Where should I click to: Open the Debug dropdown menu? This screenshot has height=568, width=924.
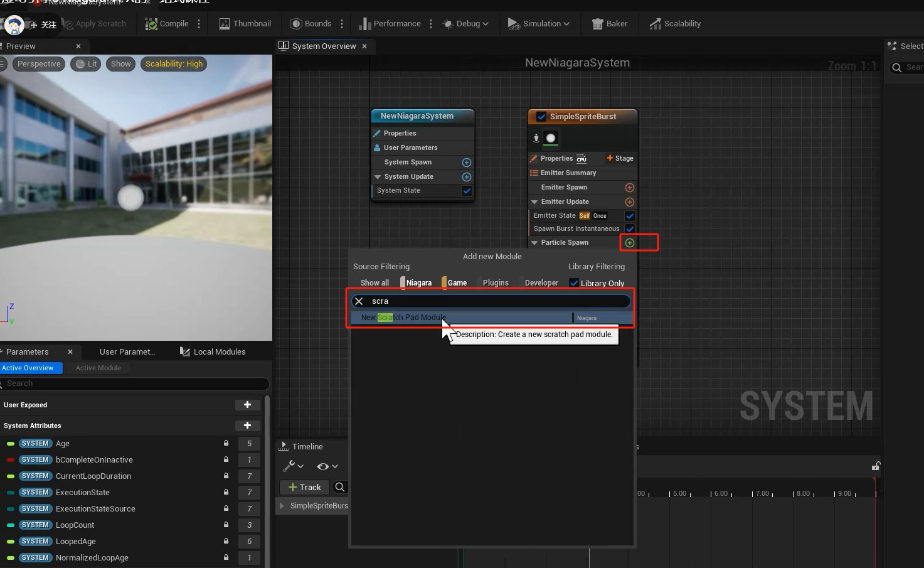click(465, 24)
